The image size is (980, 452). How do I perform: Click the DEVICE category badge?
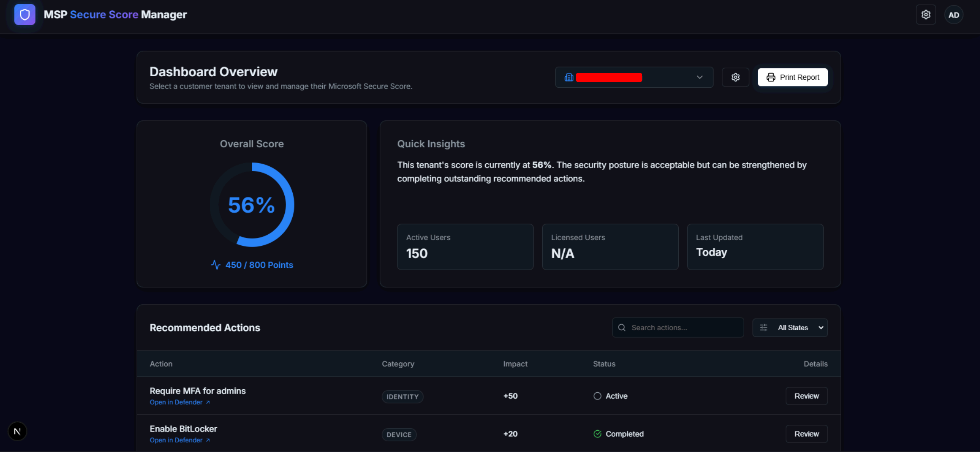pyautogui.click(x=399, y=435)
